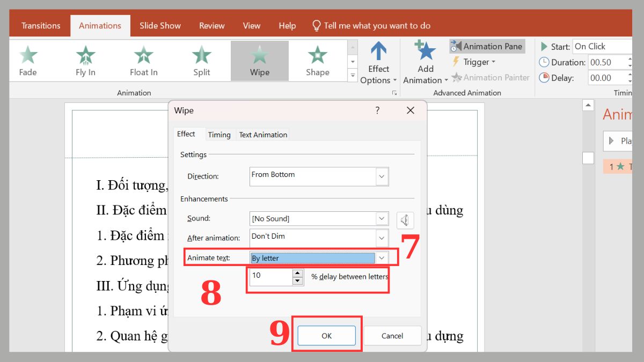
Task: Open Effect Options in the ribbon
Action: [378, 61]
